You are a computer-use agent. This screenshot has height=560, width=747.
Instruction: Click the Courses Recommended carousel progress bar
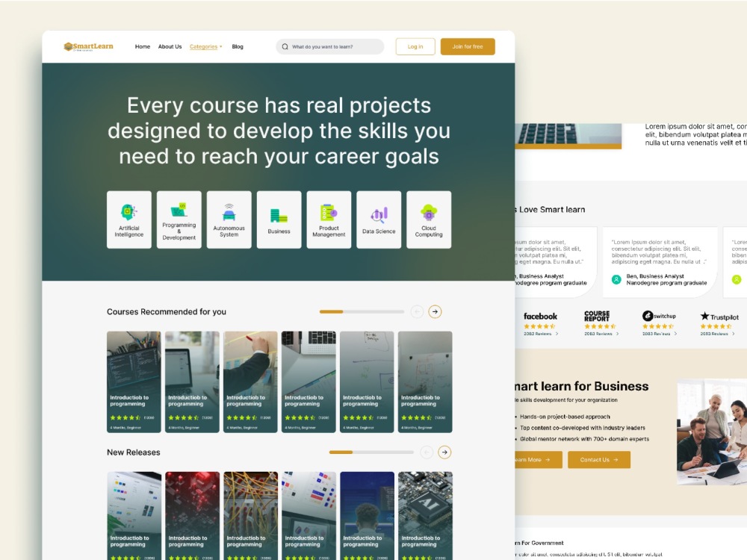pos(362,311)
